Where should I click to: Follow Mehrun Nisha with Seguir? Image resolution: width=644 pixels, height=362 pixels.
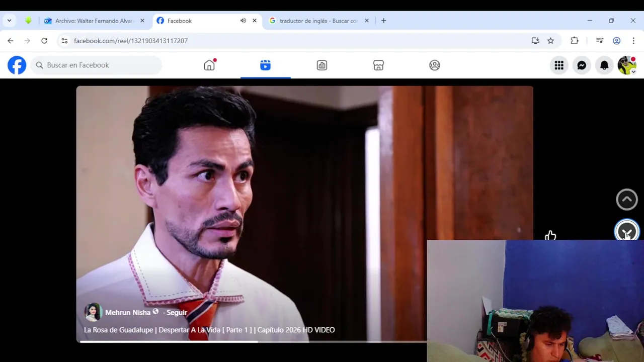click(177, 312)
